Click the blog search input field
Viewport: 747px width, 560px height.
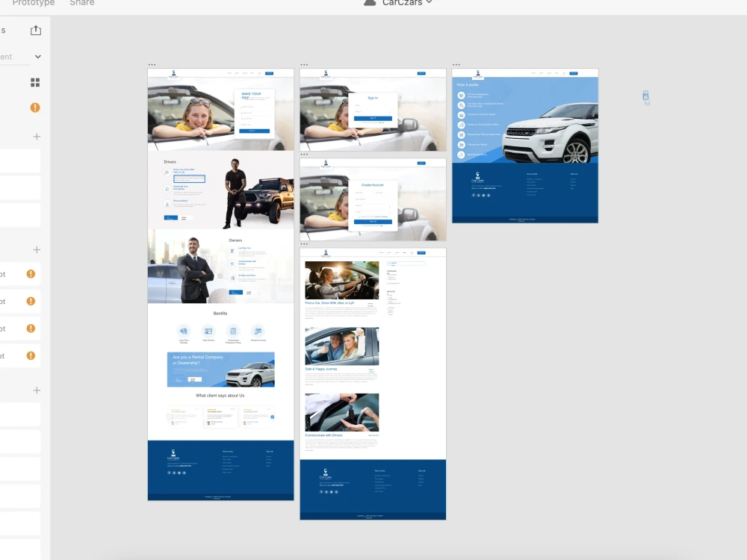[406, 264]
